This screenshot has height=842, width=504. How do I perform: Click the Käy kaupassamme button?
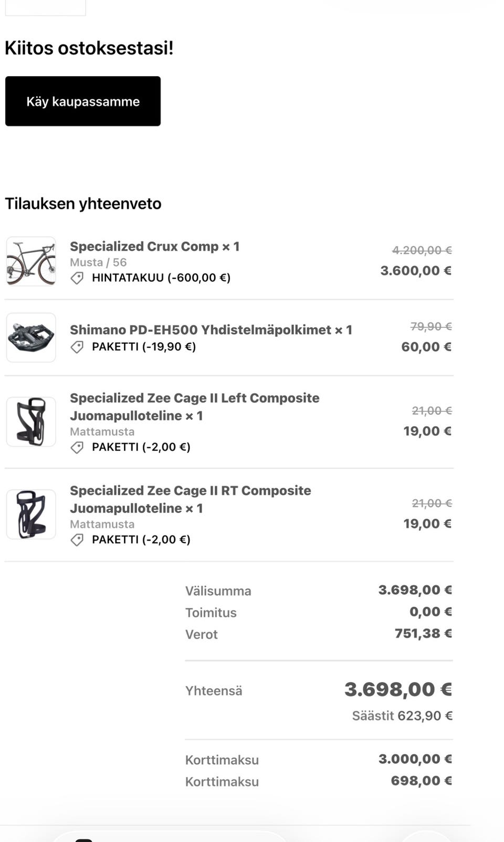click(x=83, y=101)
